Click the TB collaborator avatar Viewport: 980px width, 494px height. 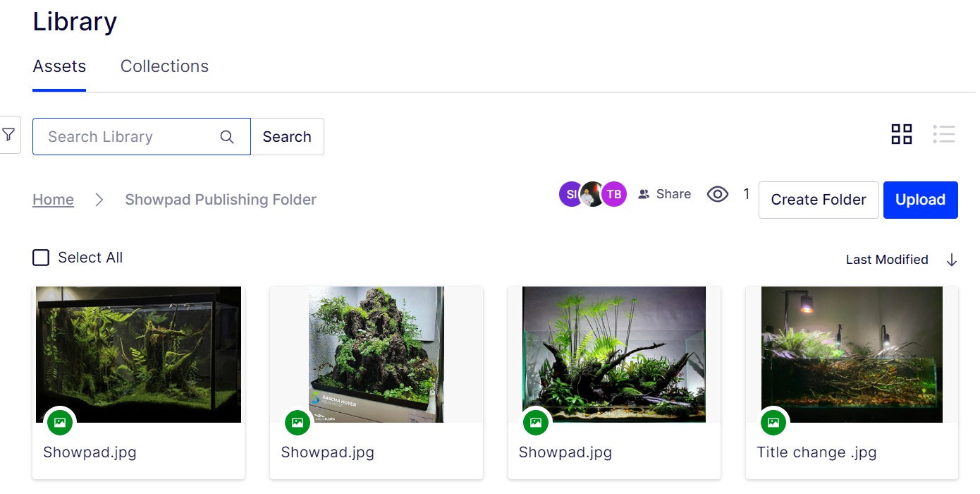click(613, 193)
